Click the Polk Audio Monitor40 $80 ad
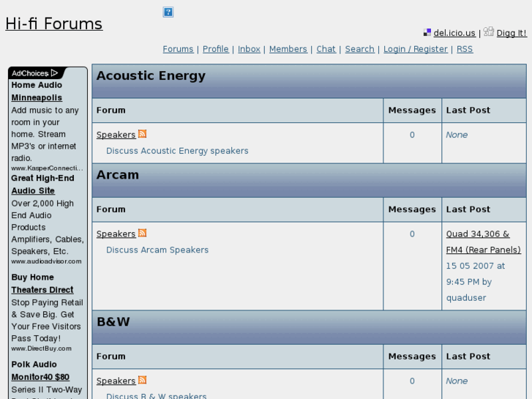Image resolution: width=532 pixels, height=399 pixels. (40, 370)
